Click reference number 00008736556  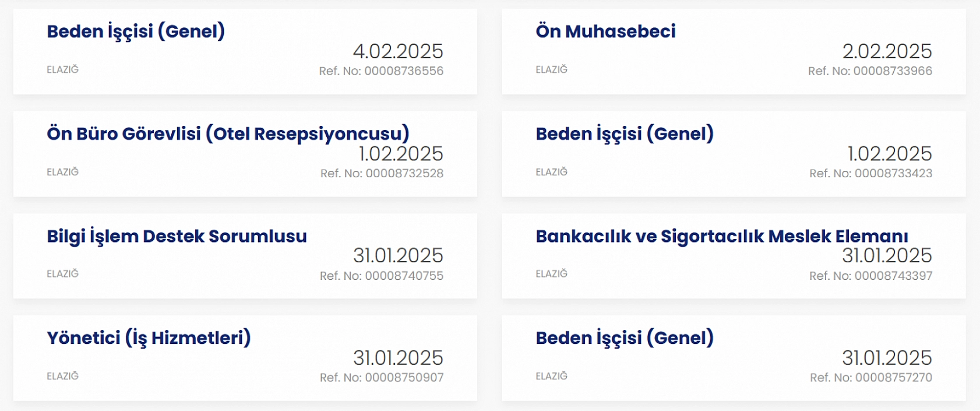[381, 71]
